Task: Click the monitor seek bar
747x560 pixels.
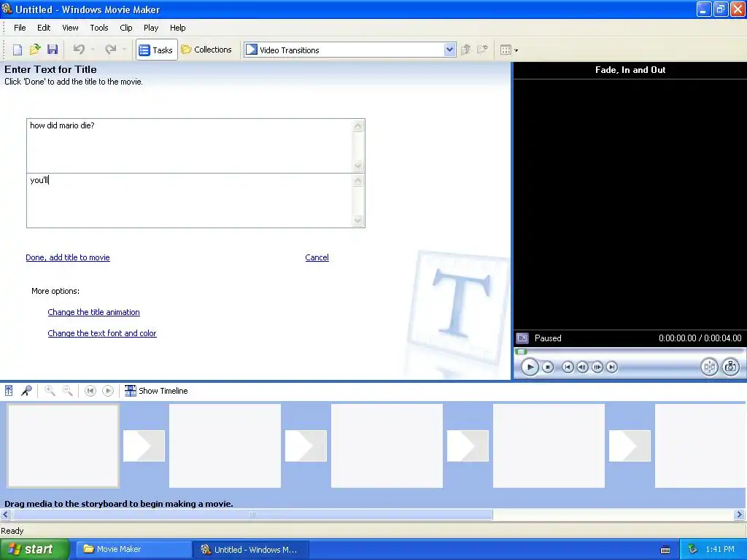Action: (630, 352)
